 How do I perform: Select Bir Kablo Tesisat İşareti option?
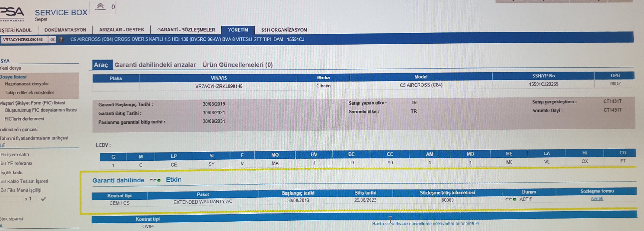[24, 181]
